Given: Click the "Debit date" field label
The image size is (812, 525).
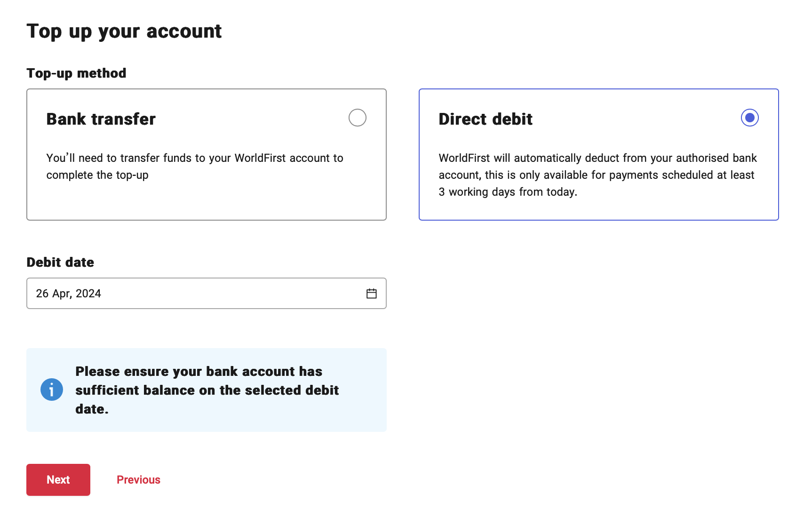Looking at the screenshot, I should coord(60,262).
